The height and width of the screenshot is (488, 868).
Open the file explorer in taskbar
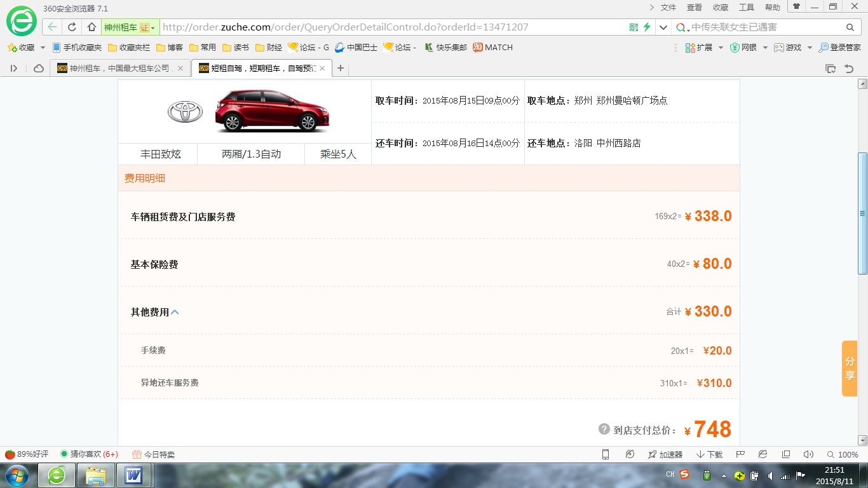96,475
